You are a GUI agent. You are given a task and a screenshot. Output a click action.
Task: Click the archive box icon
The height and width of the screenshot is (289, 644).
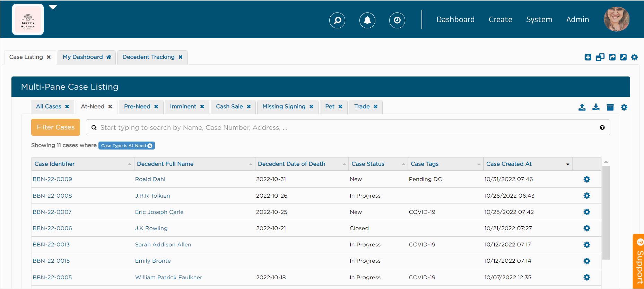(610, 107)
